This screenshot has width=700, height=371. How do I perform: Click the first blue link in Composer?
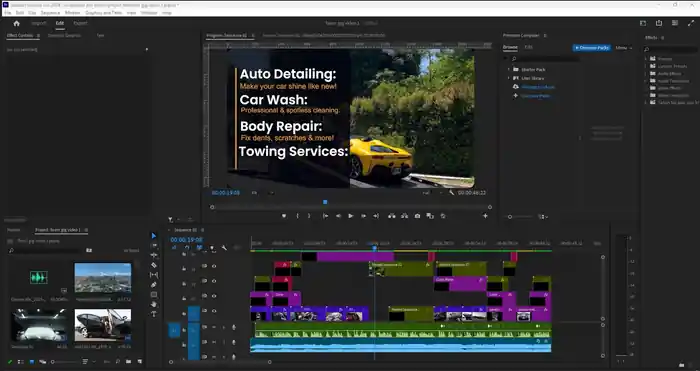[538, 87]
